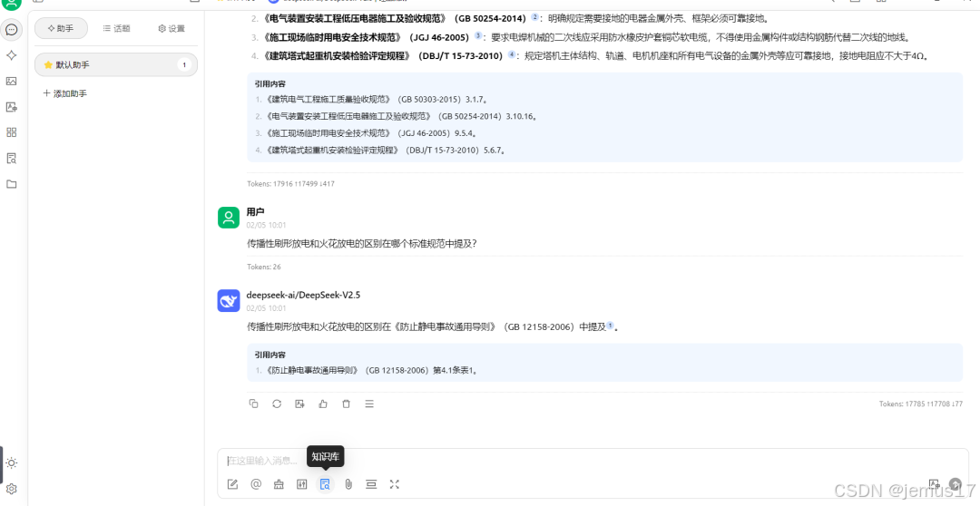Open the knowledge base icon in left sidebar
This screenshot has width=980, height=506.
pyautogui.click(x=11, y=158)
